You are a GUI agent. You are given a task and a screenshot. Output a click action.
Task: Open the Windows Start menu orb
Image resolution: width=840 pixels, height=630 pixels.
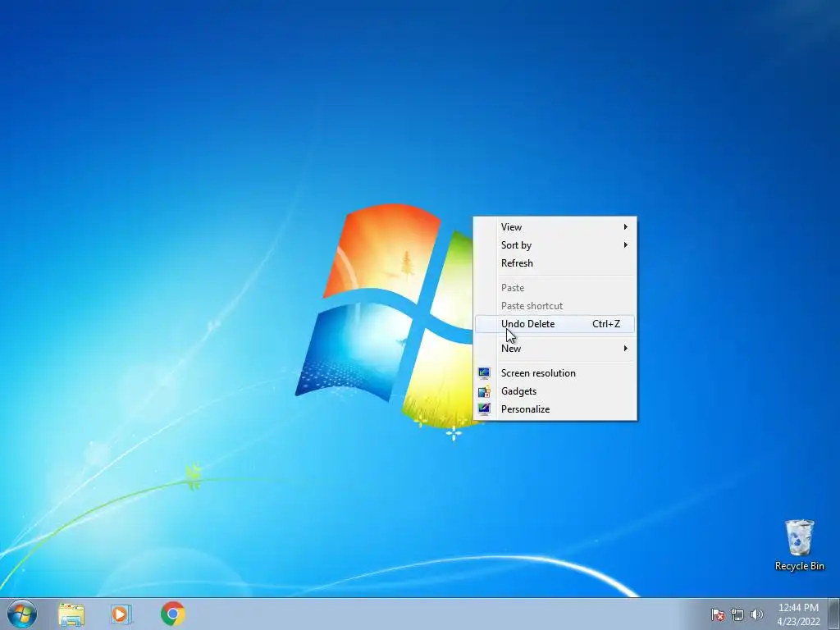pyautogui.click(x=22, y=614)
